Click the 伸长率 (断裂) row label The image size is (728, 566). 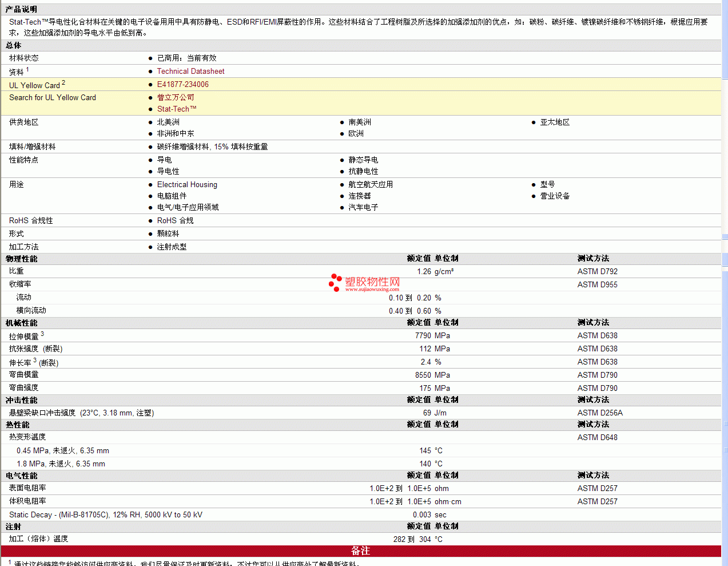[x=34, y=362]
